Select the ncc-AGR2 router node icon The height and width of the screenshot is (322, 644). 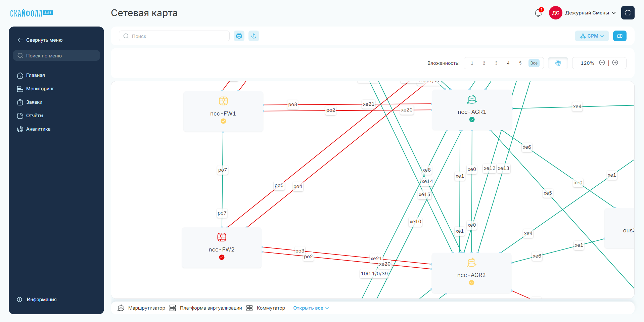471,262
